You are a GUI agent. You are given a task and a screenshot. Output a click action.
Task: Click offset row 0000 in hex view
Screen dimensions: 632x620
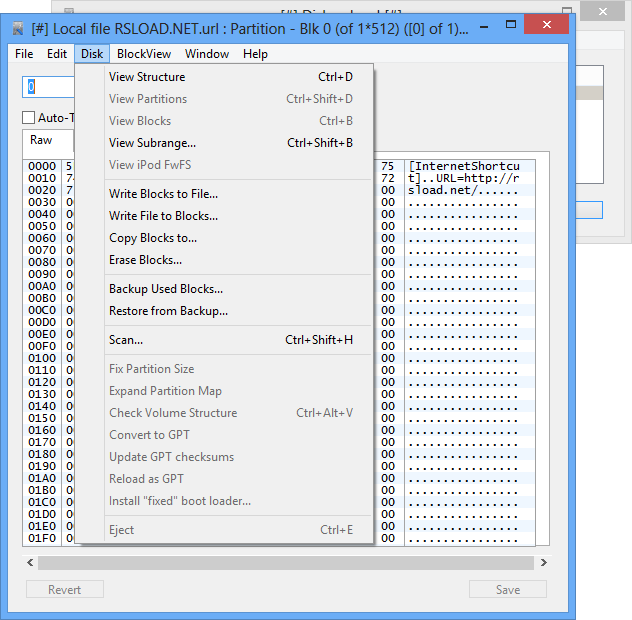[42, 166]
